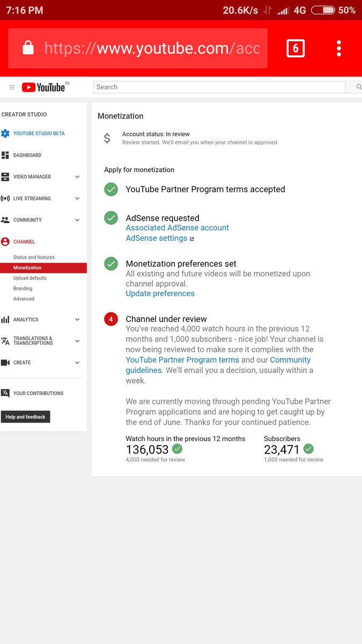This screenshot has height=644, width=362.
Task: Expand the Live Streaming section
Action: (x=77, y=199)
